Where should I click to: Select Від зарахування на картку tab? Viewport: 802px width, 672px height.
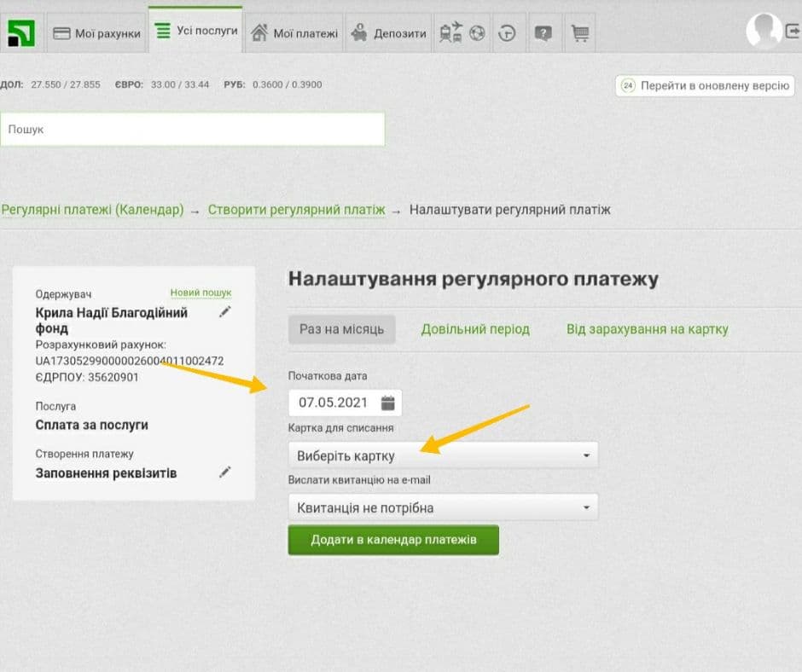coord(647,329)
